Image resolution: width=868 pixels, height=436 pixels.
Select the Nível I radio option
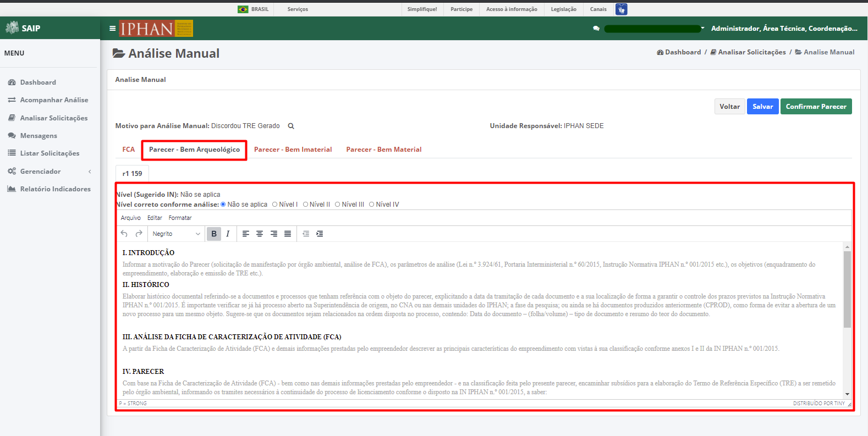(x=274, y=205)
